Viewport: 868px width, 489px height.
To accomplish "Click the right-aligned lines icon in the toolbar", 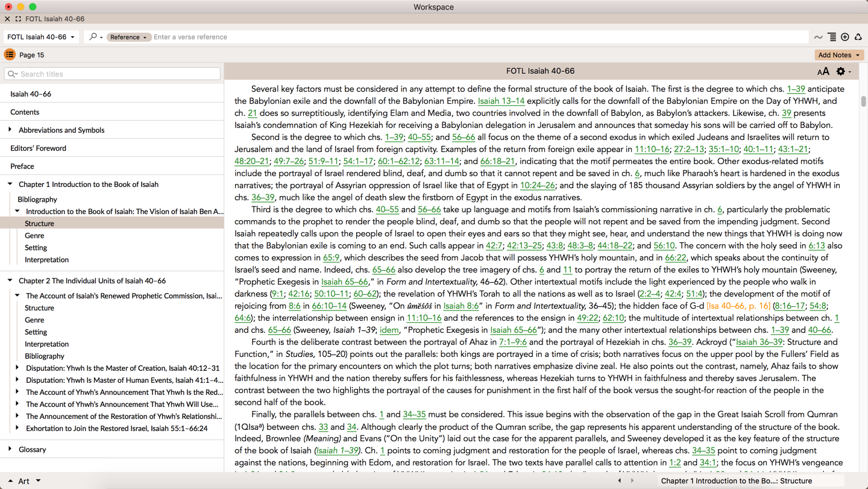I will pos(832,37).
